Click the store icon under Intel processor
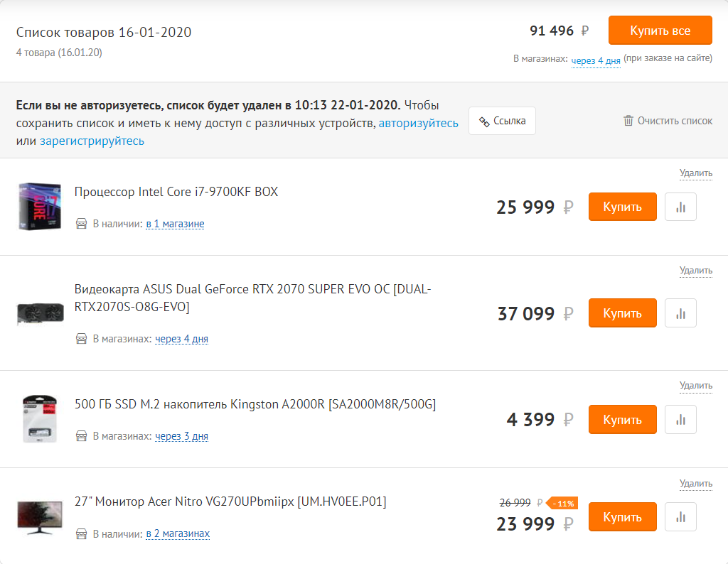The height and width of the screenshot is (564, 728). point(82,224)
